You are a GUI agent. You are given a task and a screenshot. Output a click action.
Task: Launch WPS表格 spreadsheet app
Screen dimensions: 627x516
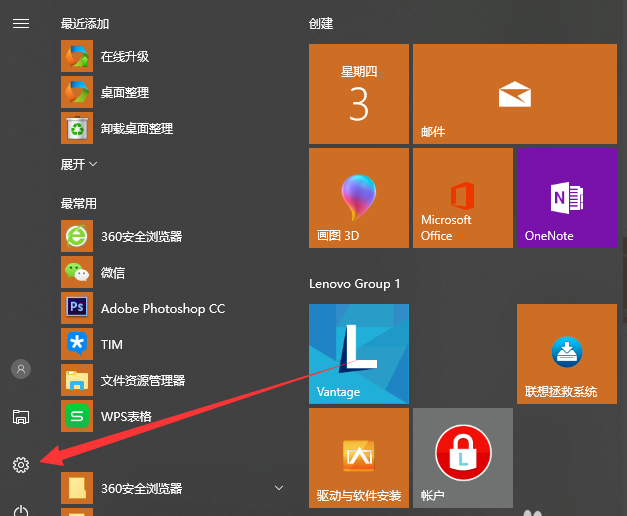click(125, 417)
